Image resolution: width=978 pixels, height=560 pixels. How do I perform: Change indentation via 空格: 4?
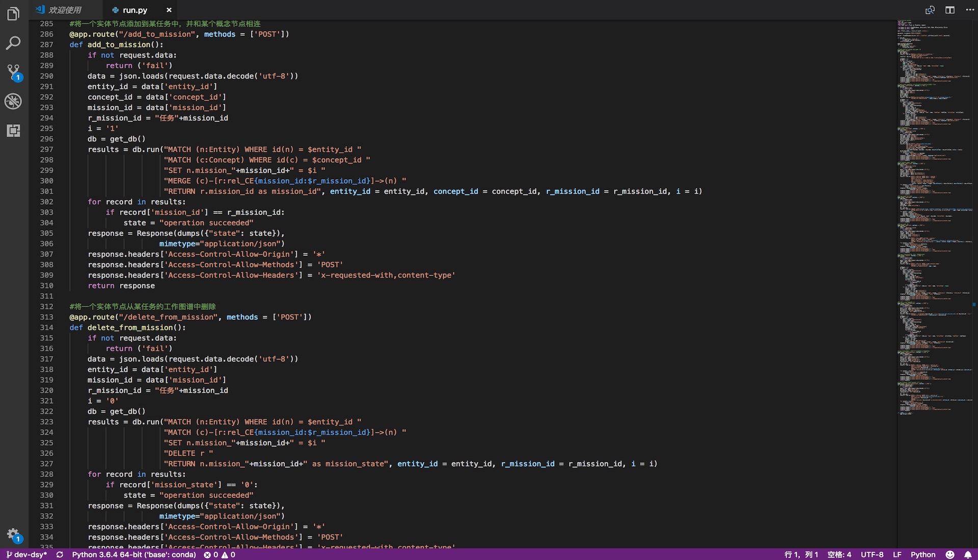click(x=839, y=554)
